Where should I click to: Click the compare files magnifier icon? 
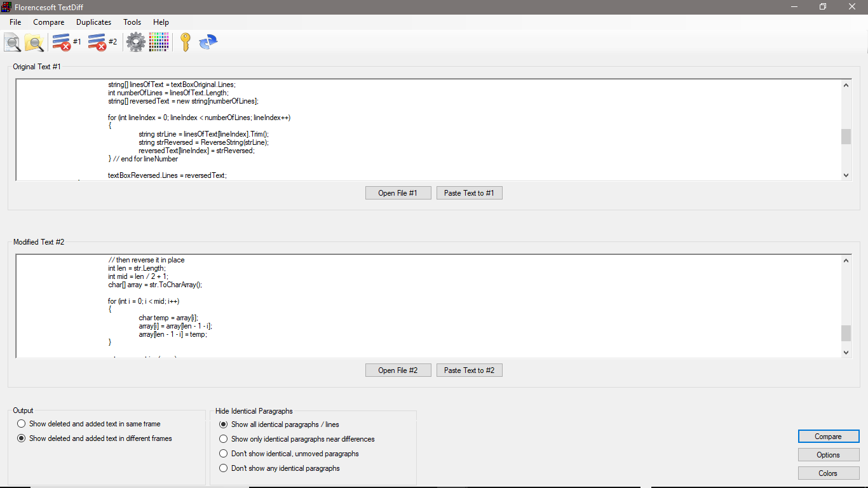(13, 43)
